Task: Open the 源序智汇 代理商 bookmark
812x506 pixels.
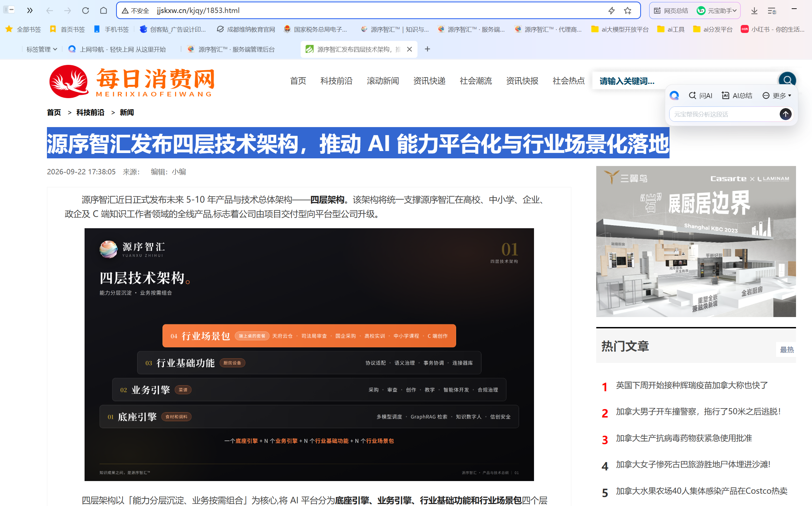Action: [548, 29]
